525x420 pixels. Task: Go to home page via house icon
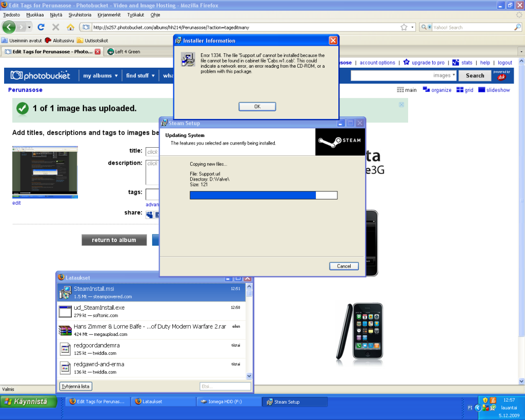coord(70,27)
